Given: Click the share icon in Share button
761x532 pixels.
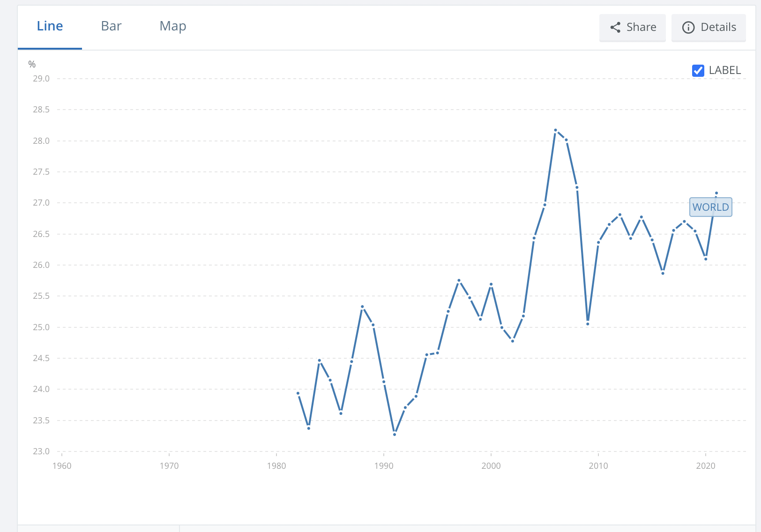Looking at the screenshot, I should click(x=615, y=28).
